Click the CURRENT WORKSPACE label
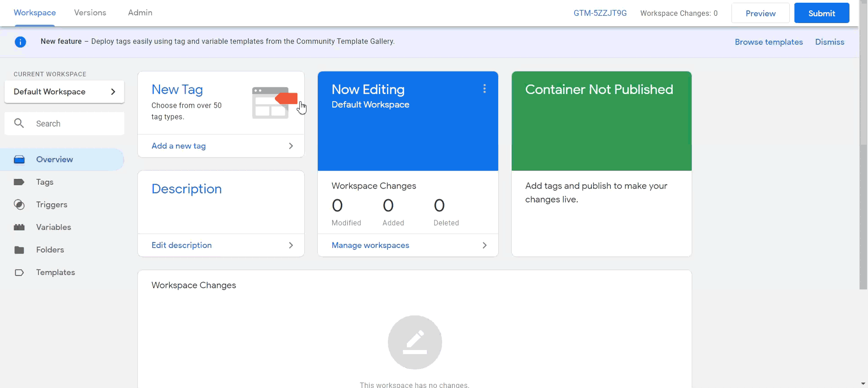 pyautogui.click(x=50, y=74)
